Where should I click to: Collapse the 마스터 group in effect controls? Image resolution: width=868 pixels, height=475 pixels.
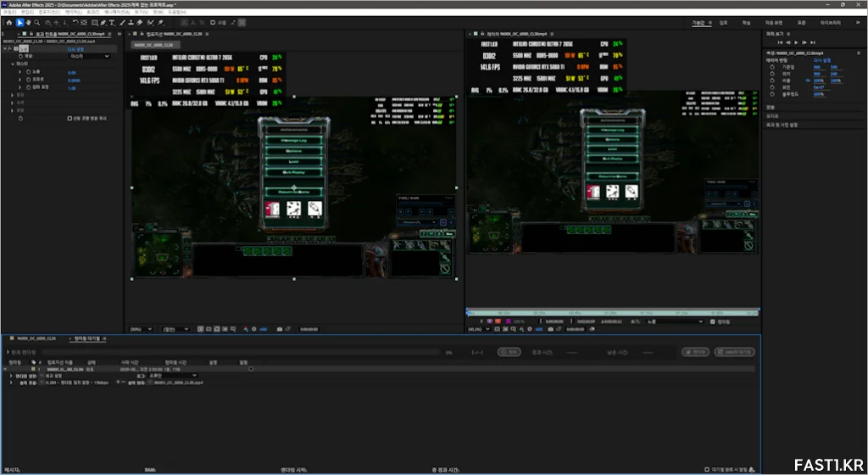point(13,64)
